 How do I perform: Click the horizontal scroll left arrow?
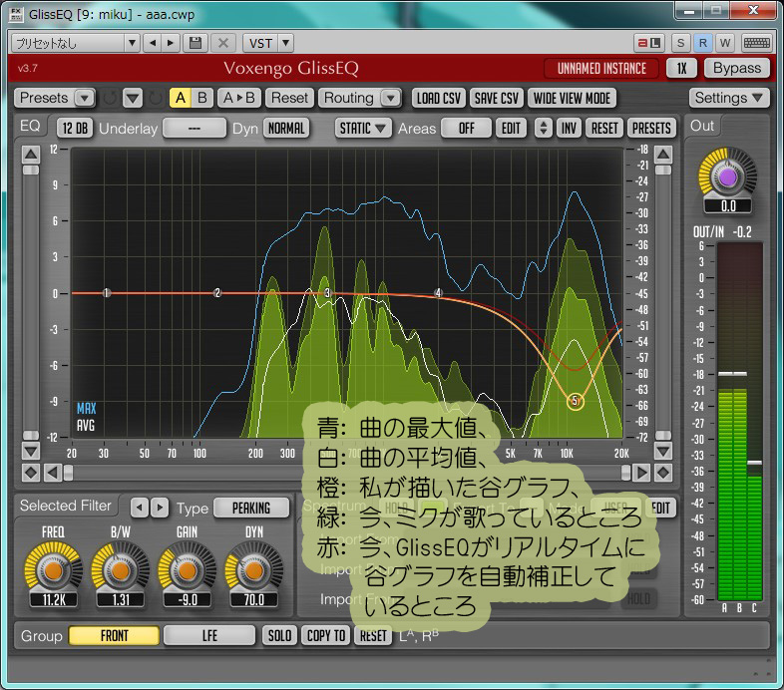pos(52,473)
